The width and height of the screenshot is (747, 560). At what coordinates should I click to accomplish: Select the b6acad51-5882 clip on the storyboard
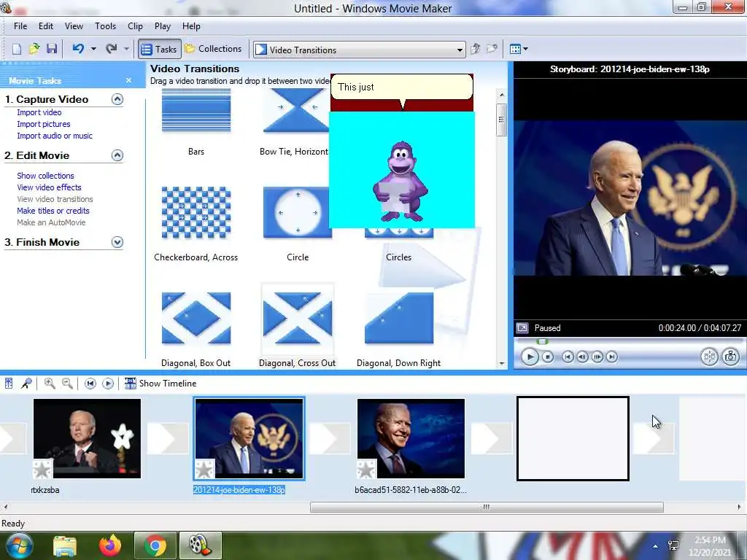click(411, 438)
